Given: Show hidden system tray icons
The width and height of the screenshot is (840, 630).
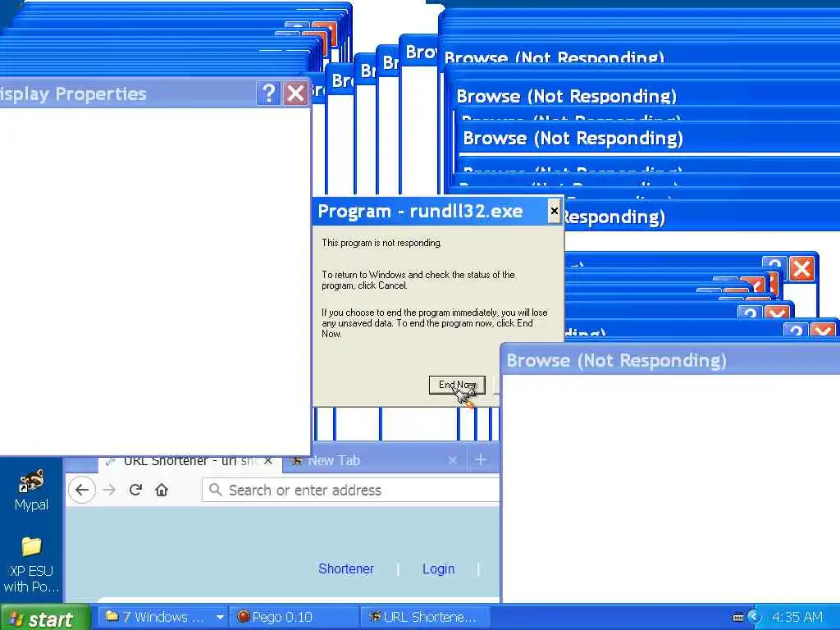Looking at the screenshot, I should tap(755, 617).
